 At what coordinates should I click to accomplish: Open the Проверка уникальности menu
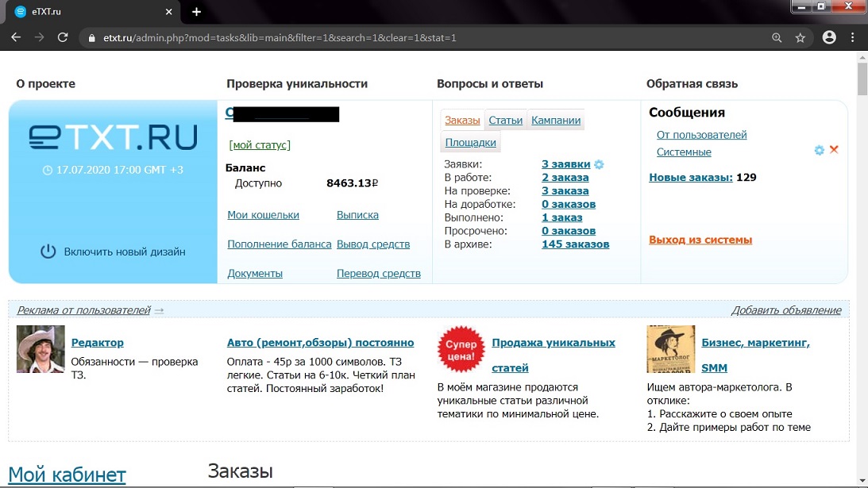click(x=297, y=83)
